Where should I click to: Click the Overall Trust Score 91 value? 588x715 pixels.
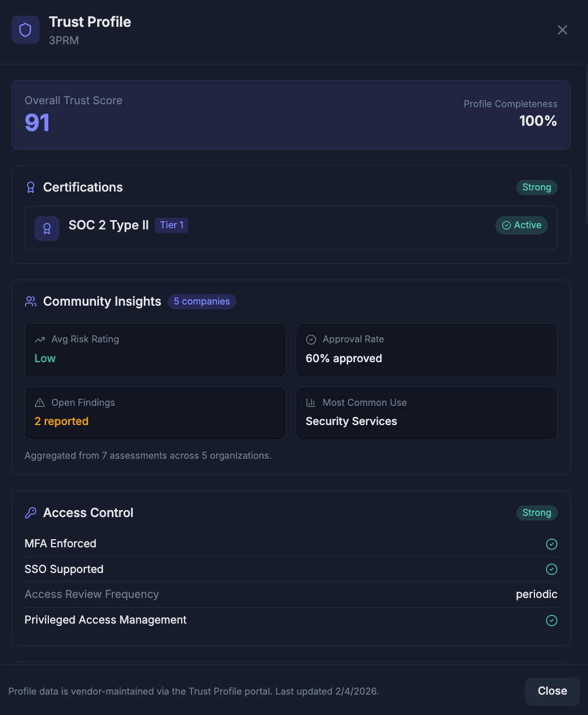click(x=37, y=122)
